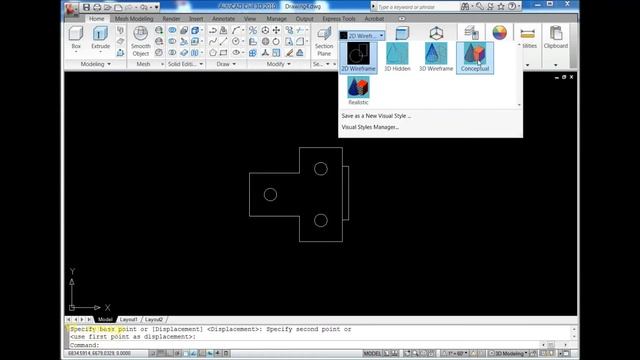Click the Measure utilities ruler icon
This screenshot has width=640, height=360.
[527, 33]
